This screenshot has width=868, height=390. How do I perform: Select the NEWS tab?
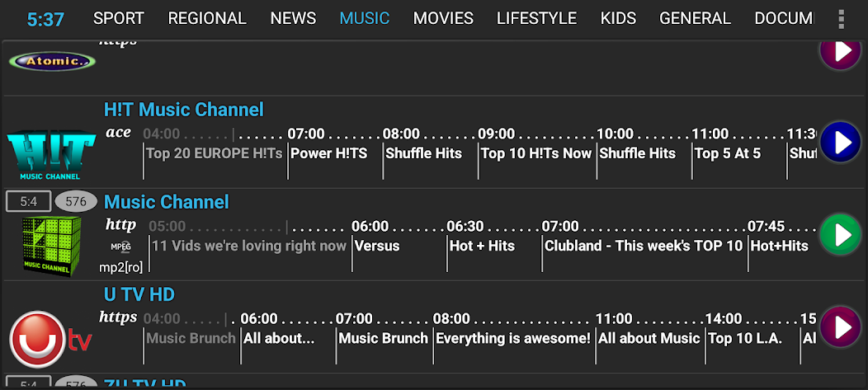tap(293, 18)
